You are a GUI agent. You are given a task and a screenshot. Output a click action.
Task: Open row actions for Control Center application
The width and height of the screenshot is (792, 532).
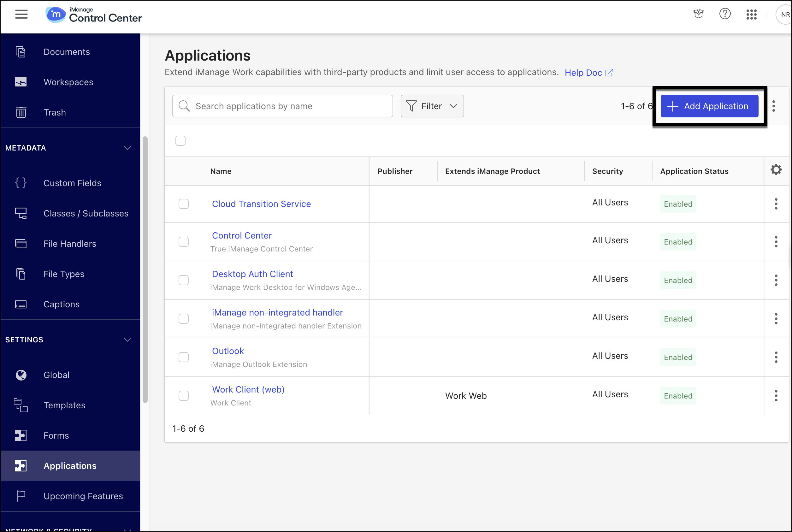pyautogui.click(x=776, y=242)
